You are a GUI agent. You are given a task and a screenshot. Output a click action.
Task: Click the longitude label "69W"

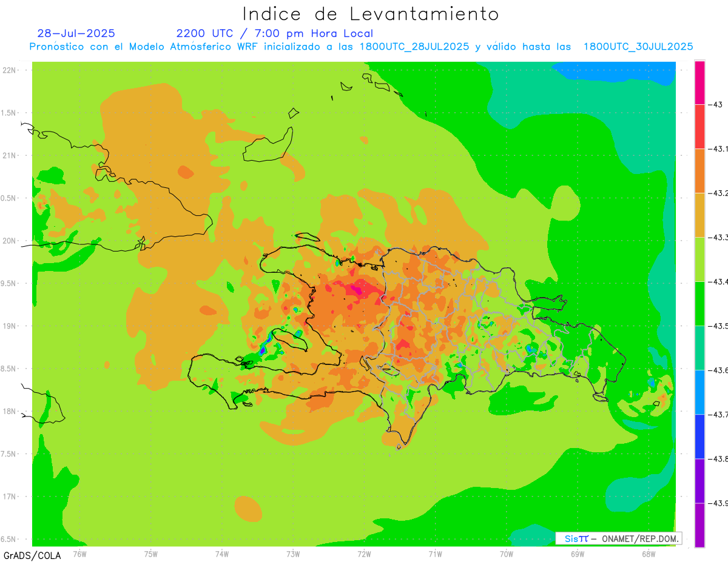[x=577, y=554]
